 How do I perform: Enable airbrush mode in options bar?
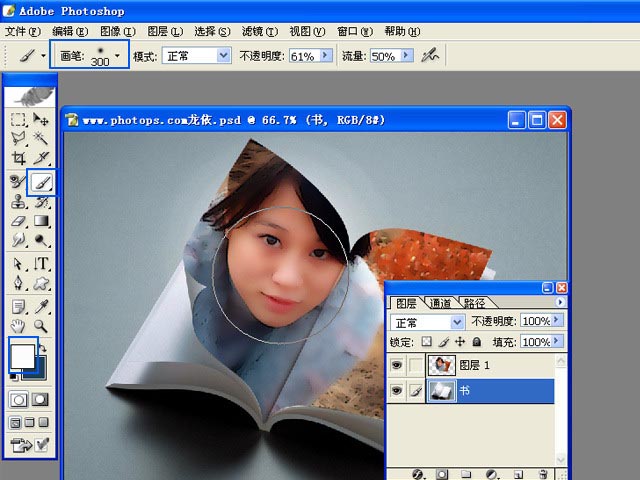coord(431,56)
